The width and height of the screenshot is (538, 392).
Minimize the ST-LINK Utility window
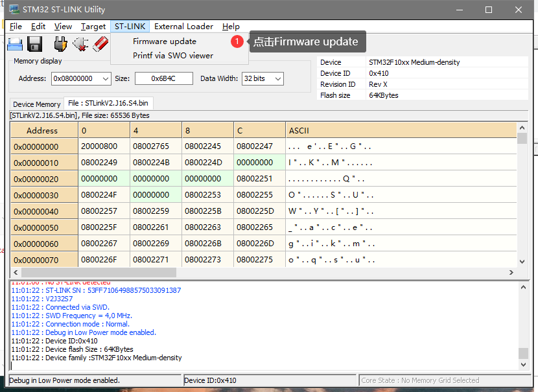click(x=460, y=10)
